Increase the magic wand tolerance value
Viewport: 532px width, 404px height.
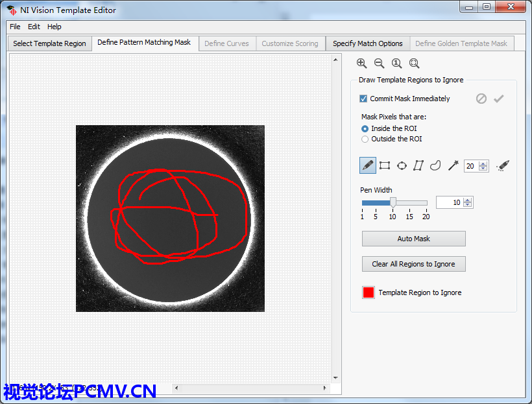coord(483,163)
